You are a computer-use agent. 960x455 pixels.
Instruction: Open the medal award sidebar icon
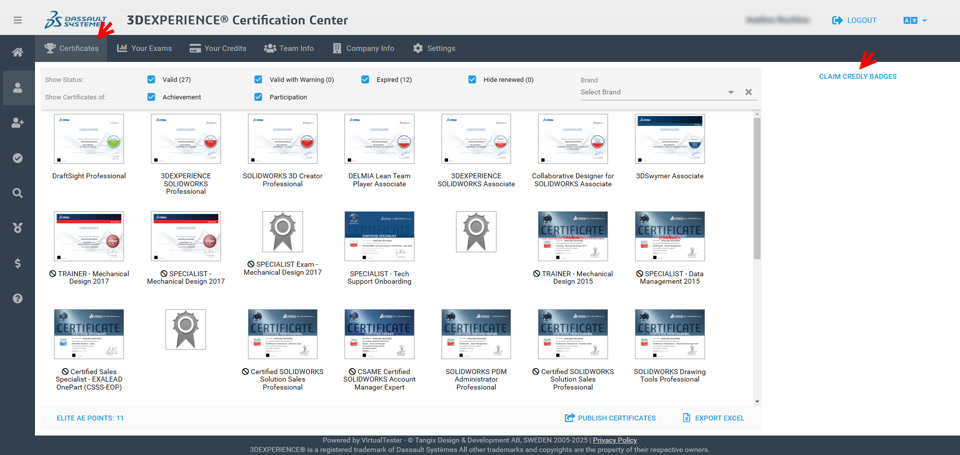pyautogui.click(x=17, y=228)
